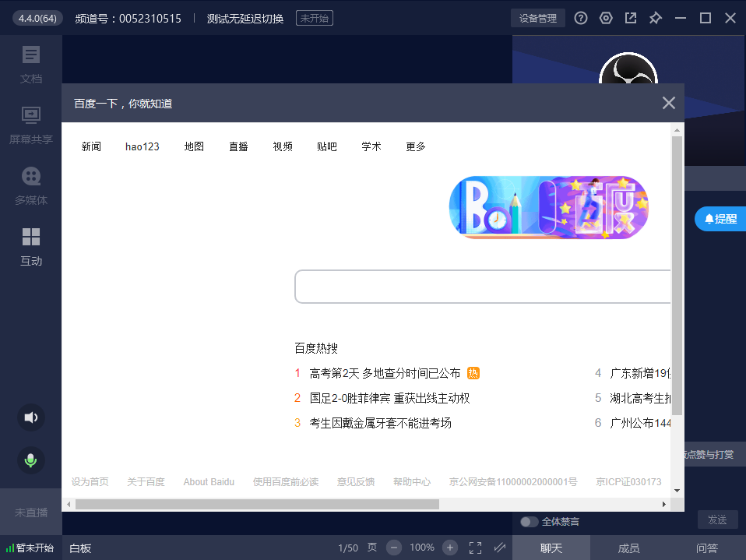746x560 pixels.
Task: Start 屏幕共享 screen sharing
Action: [x=31, y=125]
